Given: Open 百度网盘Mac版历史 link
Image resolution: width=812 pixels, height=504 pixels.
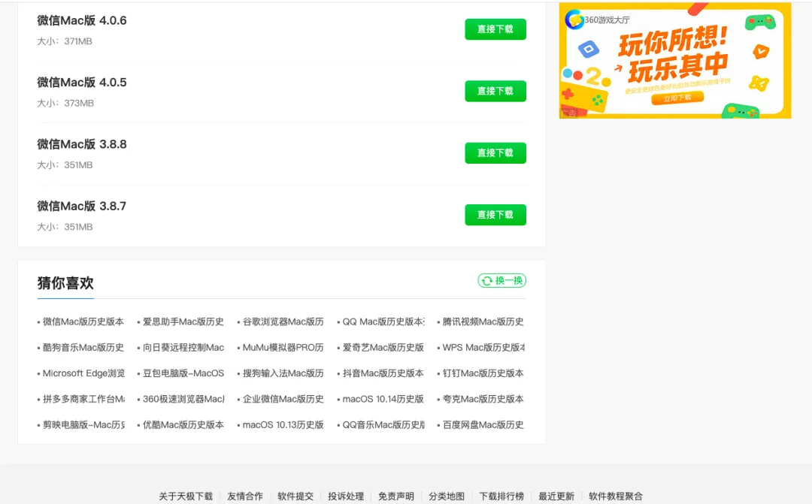Looking at the screenshot, I should pyautogui.click(x=483, y=425).
